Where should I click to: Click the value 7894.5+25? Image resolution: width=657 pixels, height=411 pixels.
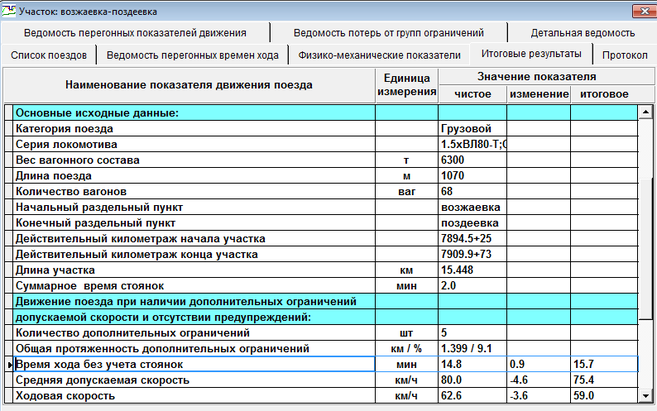(x=466, y=239)
